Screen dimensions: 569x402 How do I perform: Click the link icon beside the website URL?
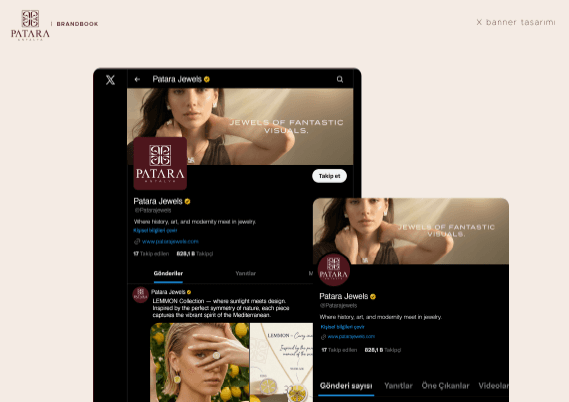137,241
